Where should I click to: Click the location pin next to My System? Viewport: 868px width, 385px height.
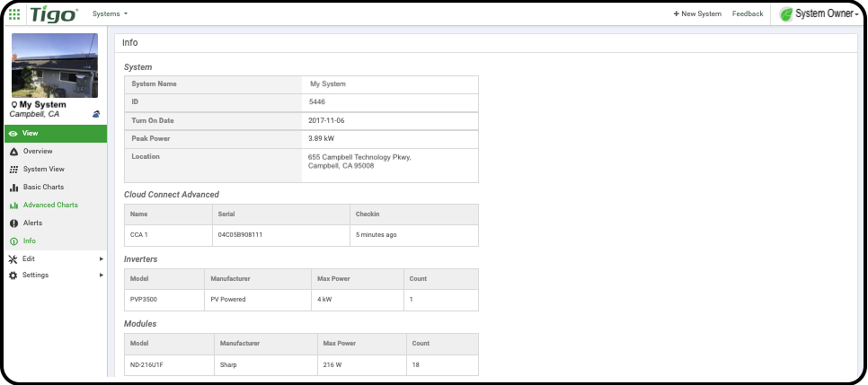coord(13,104)
